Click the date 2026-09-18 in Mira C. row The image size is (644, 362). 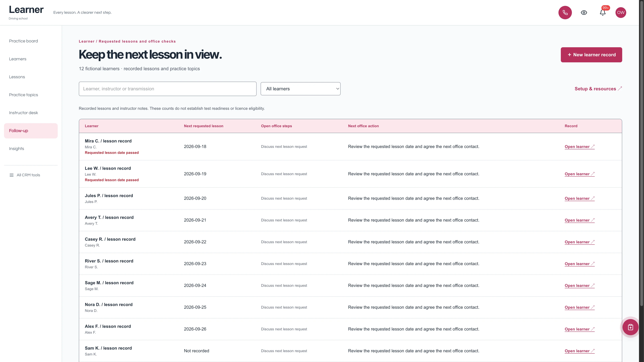coord(195,147)
